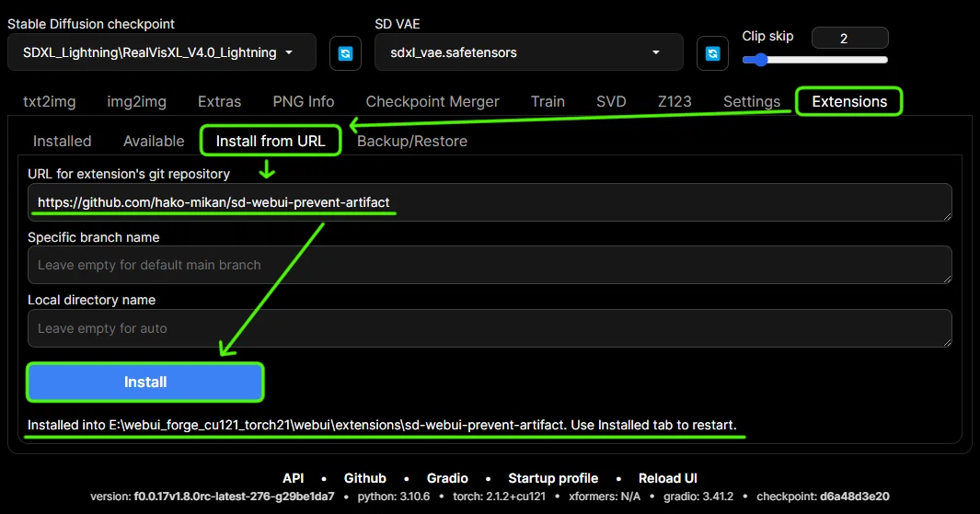Image resolution: width=980 pixels, height=514 pixels.
Task: Click the Reload UI link
Action: click(667, 478)
